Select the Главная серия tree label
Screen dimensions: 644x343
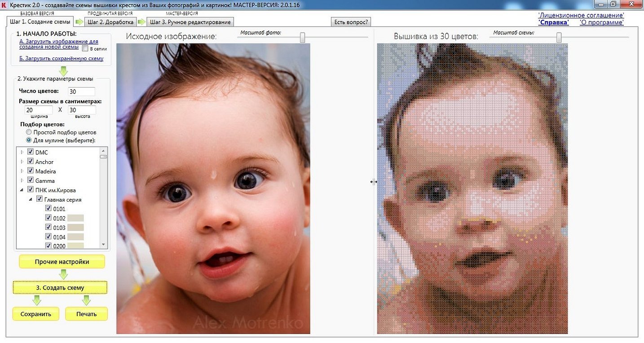point(63,199)
